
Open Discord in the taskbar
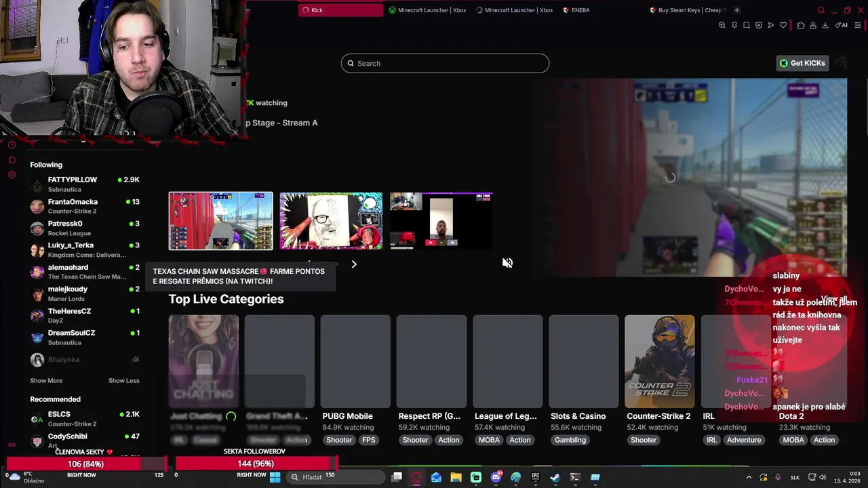coord(496,477)
